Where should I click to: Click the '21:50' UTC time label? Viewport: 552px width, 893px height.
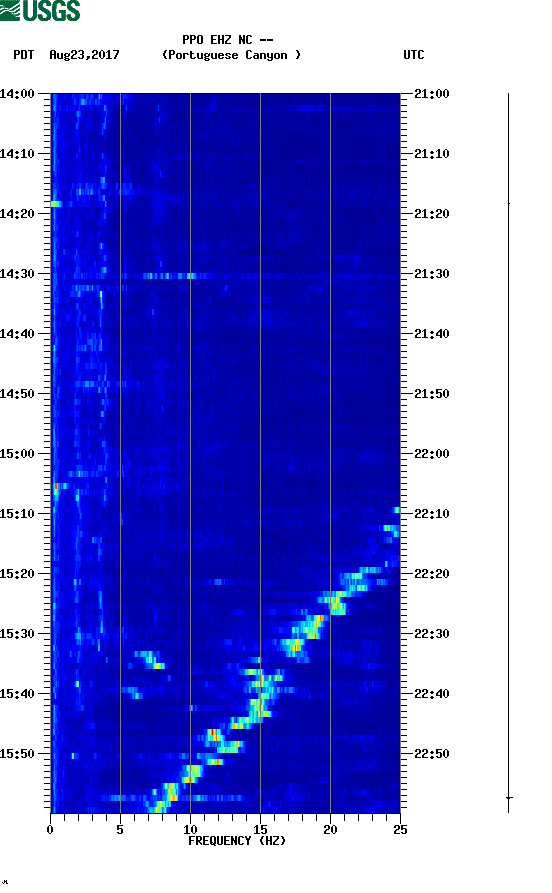click(432, 394)
